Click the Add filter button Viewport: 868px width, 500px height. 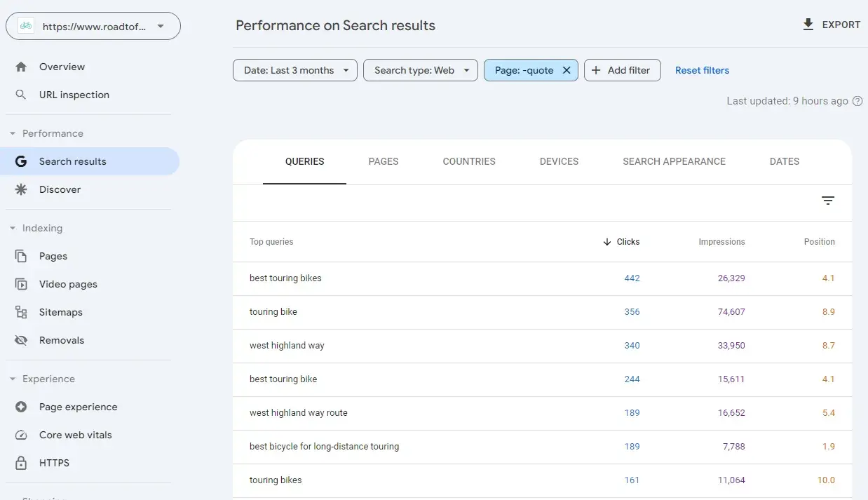click(x=622, y=70)
